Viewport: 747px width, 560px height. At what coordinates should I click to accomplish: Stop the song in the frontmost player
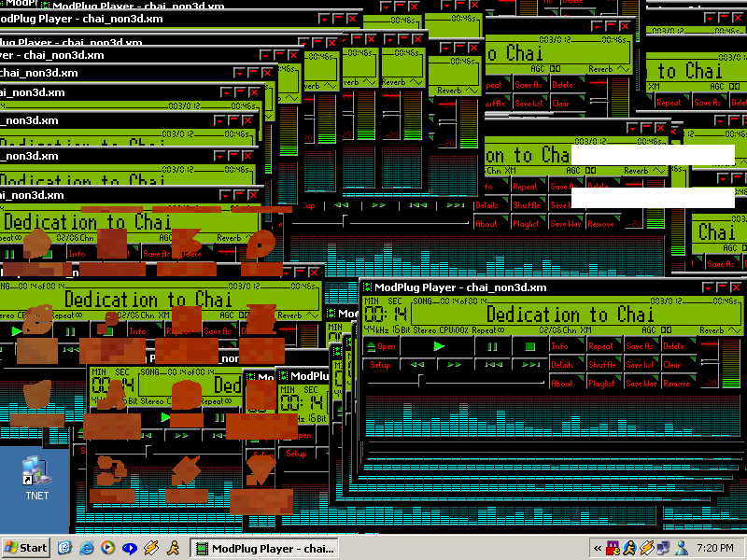click(x=529, y=346)
